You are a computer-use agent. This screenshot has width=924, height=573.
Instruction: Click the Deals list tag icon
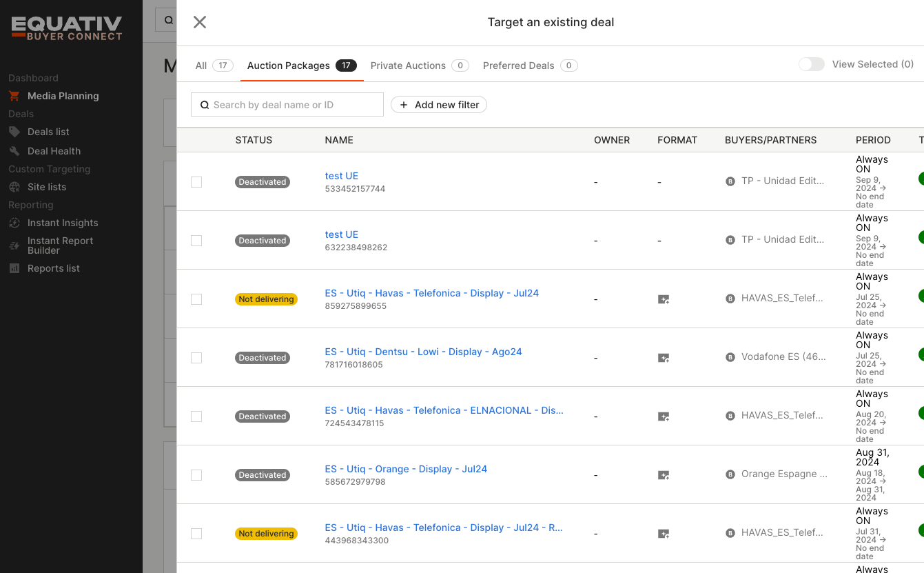point(14,132)
